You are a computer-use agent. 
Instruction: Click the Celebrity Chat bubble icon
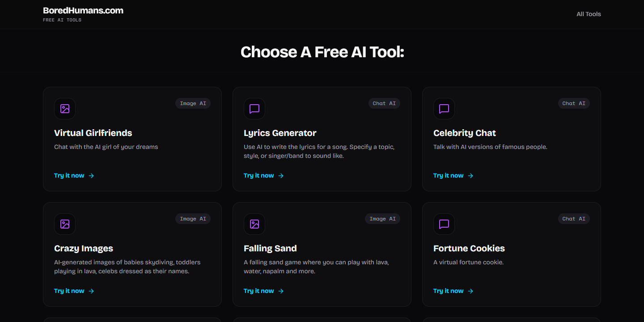444,109
